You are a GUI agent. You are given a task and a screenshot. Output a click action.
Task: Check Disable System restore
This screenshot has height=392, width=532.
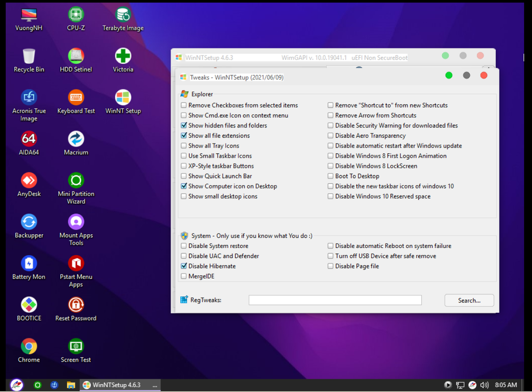(x=183, y=246)
